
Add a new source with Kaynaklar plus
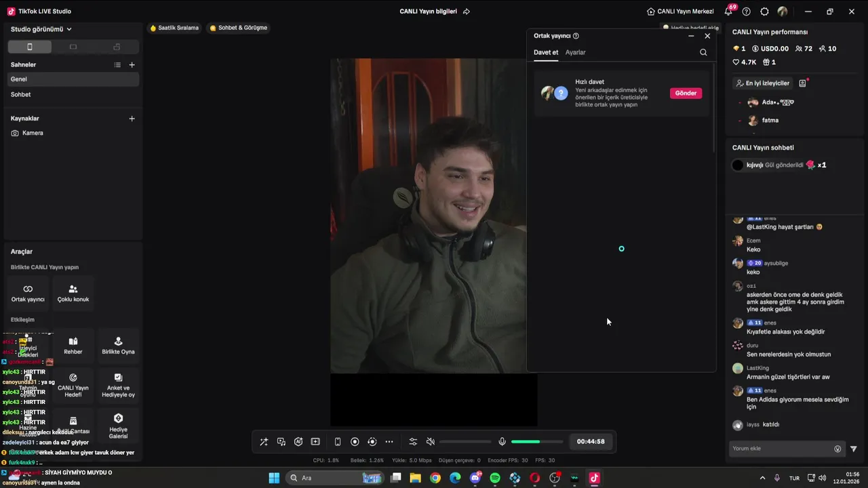click(132, 119)
